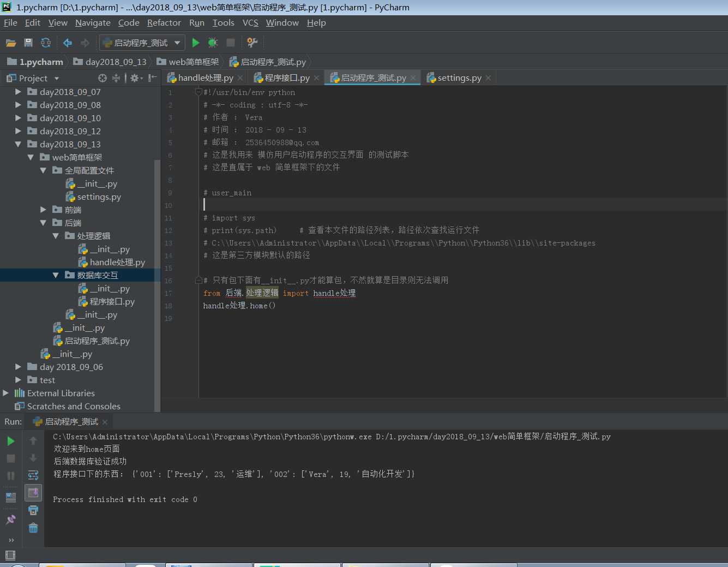Pin the Run tab with the pin icon

tap(10, 520)
